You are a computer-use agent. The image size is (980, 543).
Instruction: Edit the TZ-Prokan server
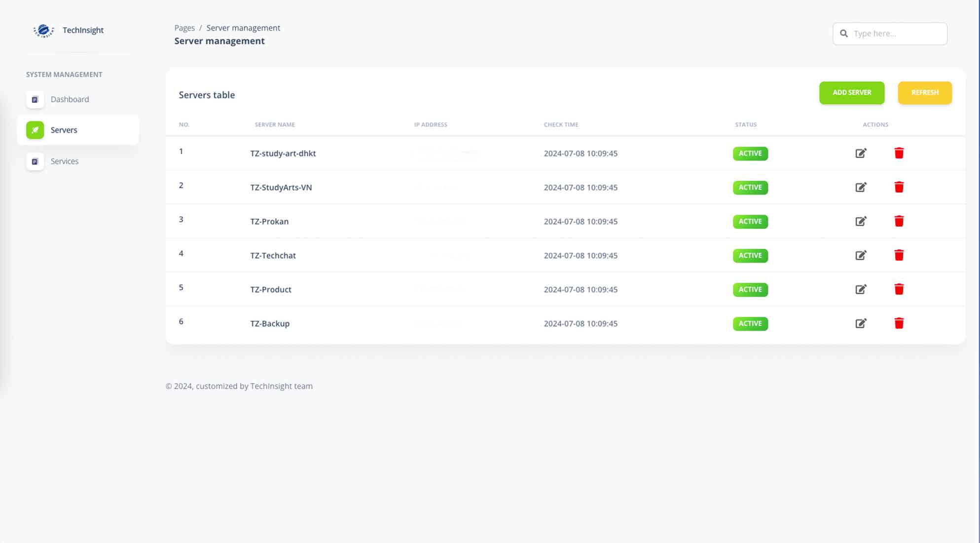861,221
